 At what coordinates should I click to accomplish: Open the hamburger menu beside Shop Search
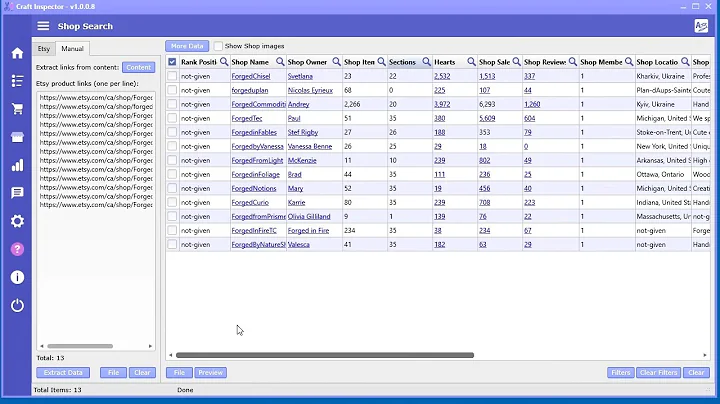click(43, 26)
